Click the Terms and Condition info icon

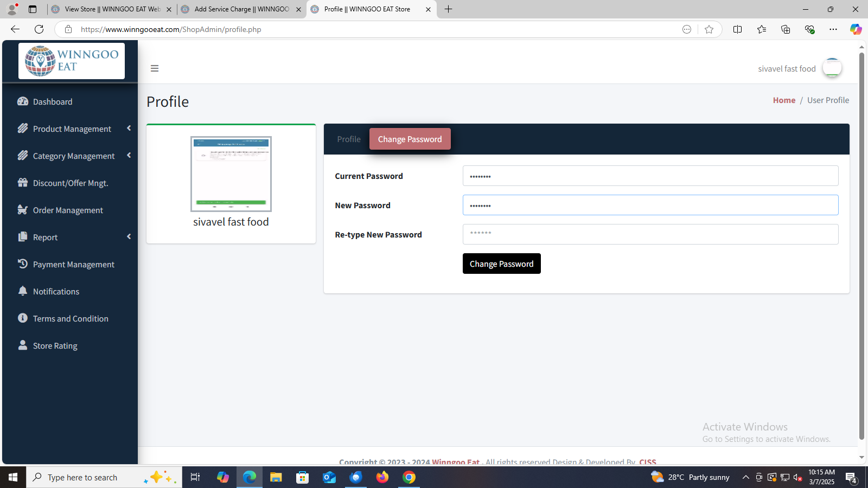pos(22,318)
